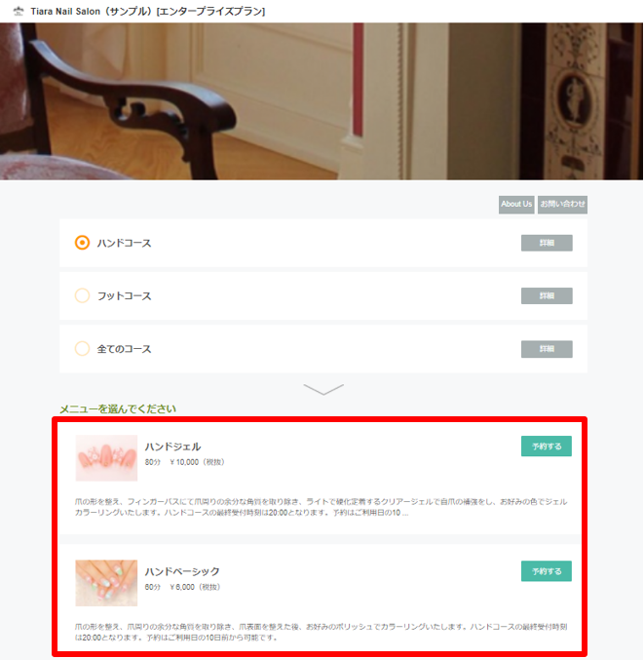Click the ハンドベーシック description text
644x660 pixels.
321,633
